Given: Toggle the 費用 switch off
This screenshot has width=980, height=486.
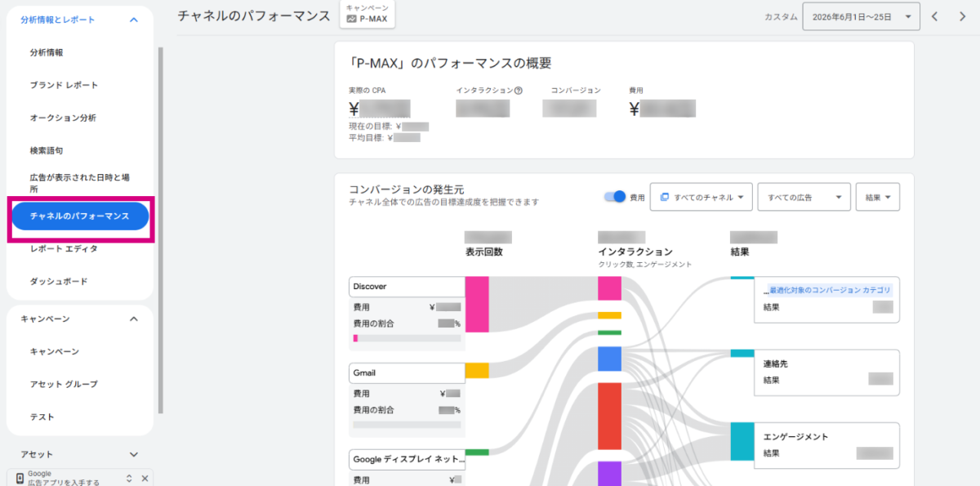Looking at the screenshot, I should point(615,197).
